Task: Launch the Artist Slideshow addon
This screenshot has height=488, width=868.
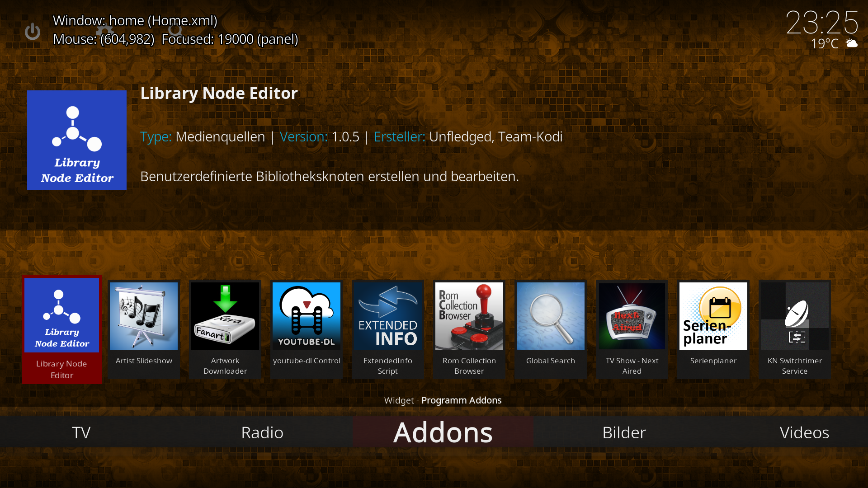Action: tap(144, 329)
